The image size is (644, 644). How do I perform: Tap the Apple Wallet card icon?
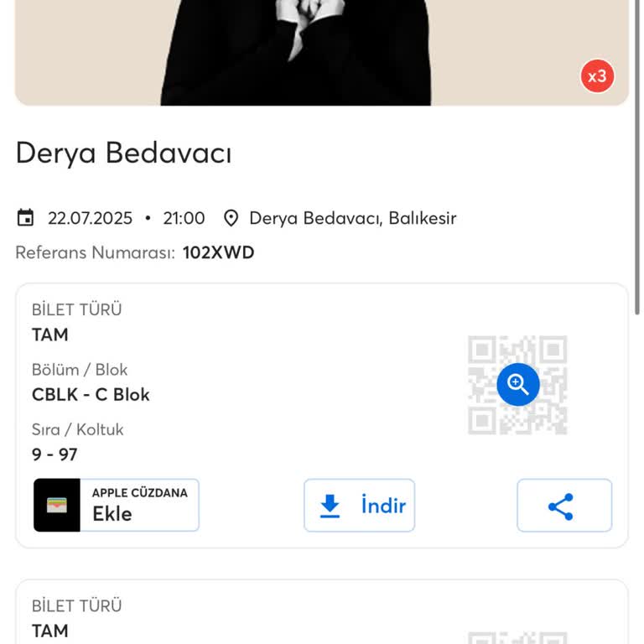[x=57, y=506]
